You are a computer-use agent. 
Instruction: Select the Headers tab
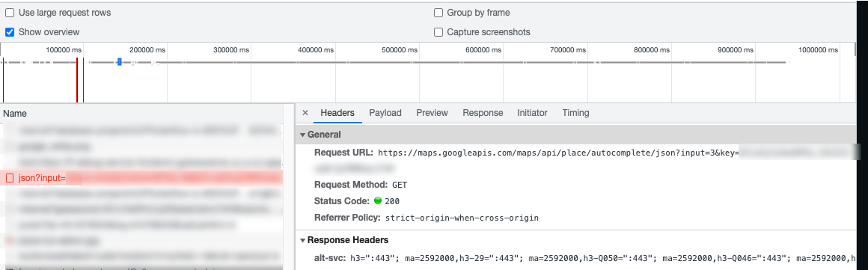tap(337, 113)
